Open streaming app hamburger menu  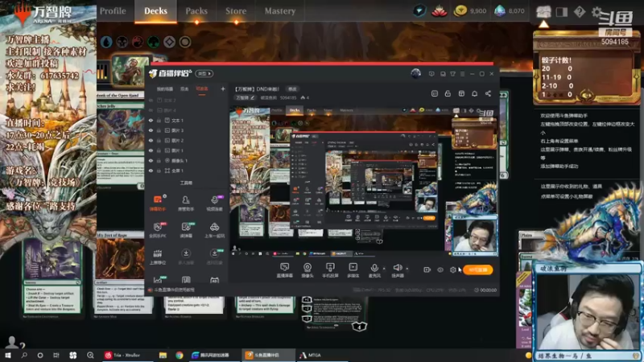(x=462, y=74)
